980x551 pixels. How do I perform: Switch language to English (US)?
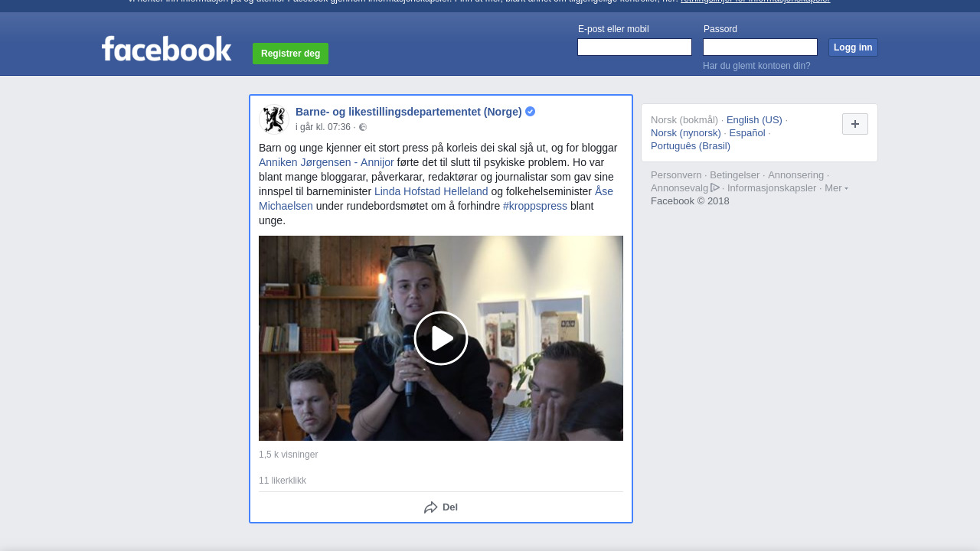pos(754,120)
